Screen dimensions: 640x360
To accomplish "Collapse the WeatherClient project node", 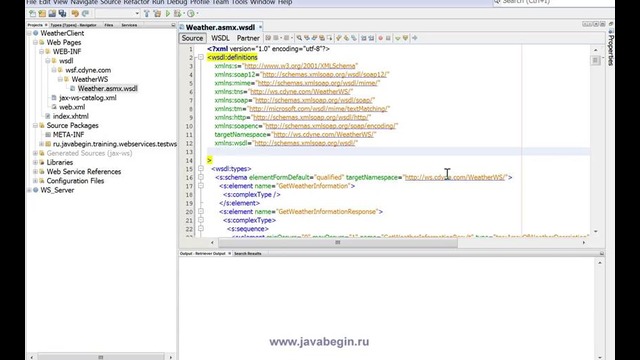I will tap(29, 33).
